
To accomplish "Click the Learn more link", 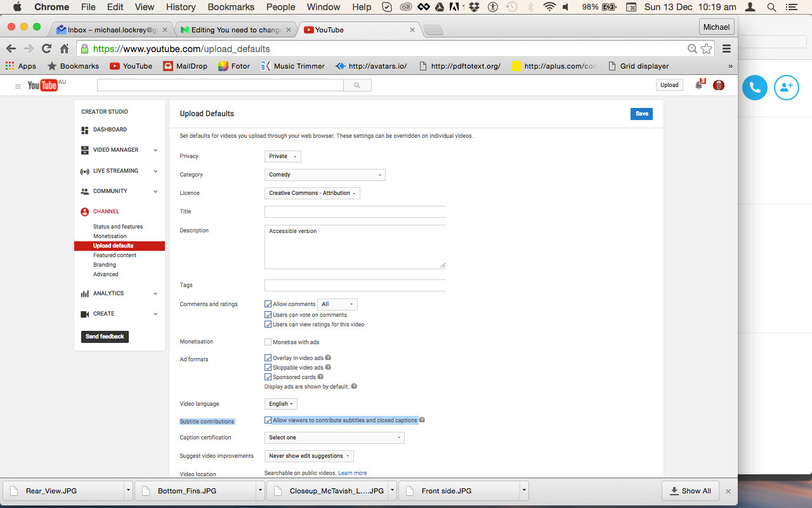I will click(353, 473).
